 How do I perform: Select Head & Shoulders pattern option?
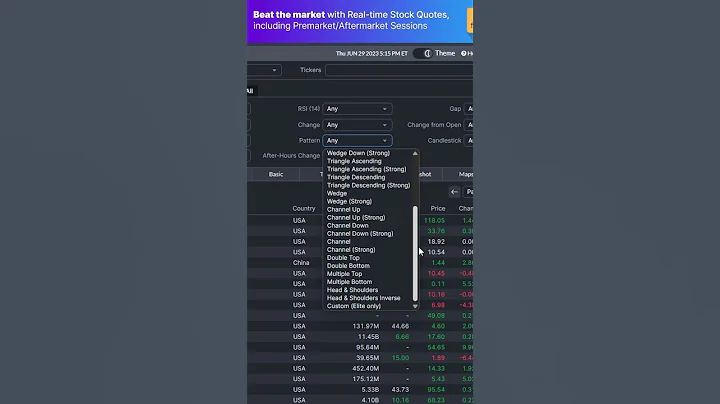pos(352,290)
